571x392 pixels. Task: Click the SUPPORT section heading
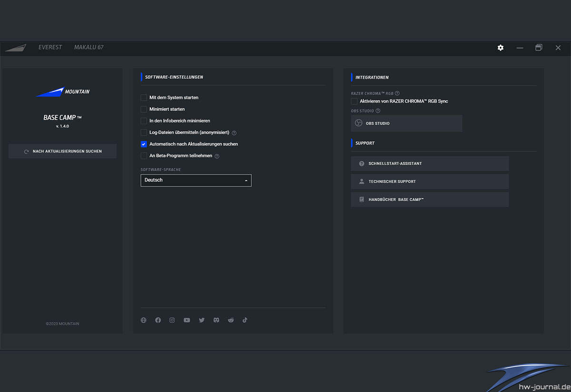pos(365,143)
